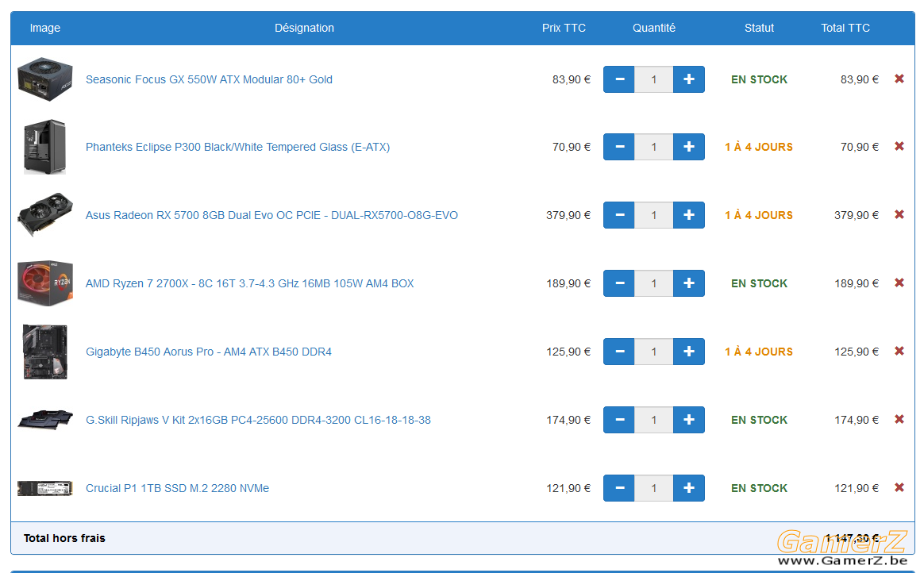Open Crucial P1 1TB SSD product link
The height and width of the screenshot is (573, 924).
(x=177, y=488)
